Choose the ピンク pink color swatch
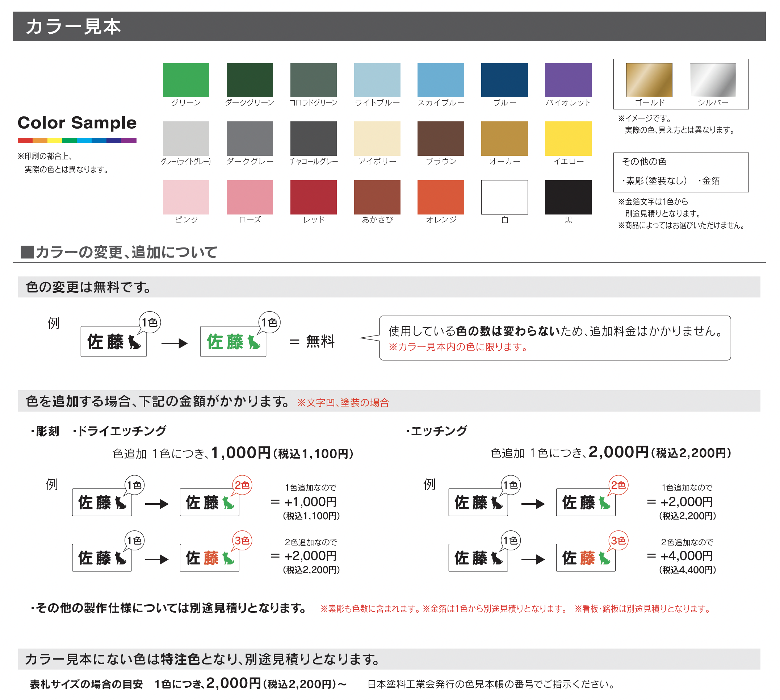The image size is (780, 700). click(x=186, y=197)
